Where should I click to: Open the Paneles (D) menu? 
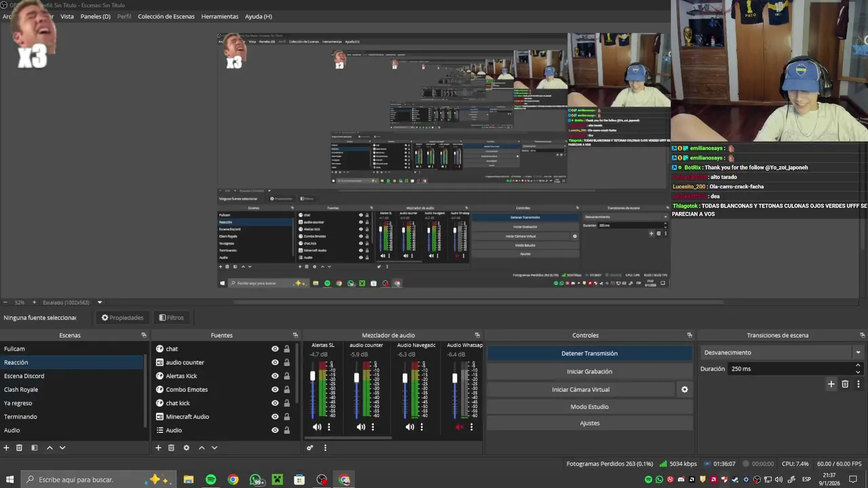tap(96, 16)
